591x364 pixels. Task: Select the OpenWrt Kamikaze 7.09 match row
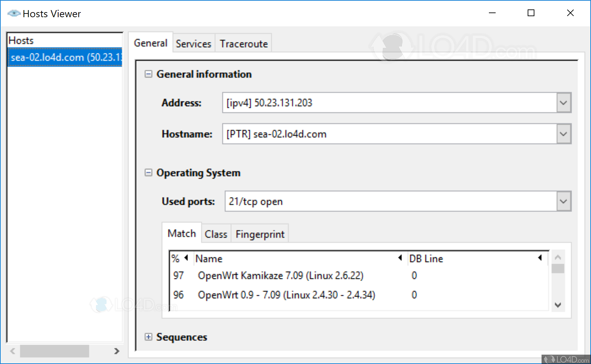pyautogui.click(x=280, y=276)
